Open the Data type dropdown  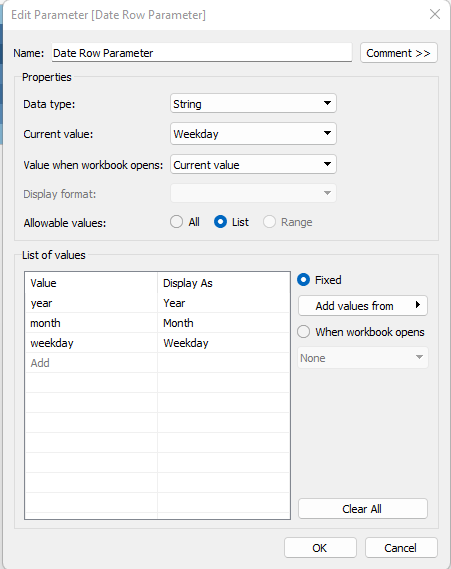coord(253,104)
